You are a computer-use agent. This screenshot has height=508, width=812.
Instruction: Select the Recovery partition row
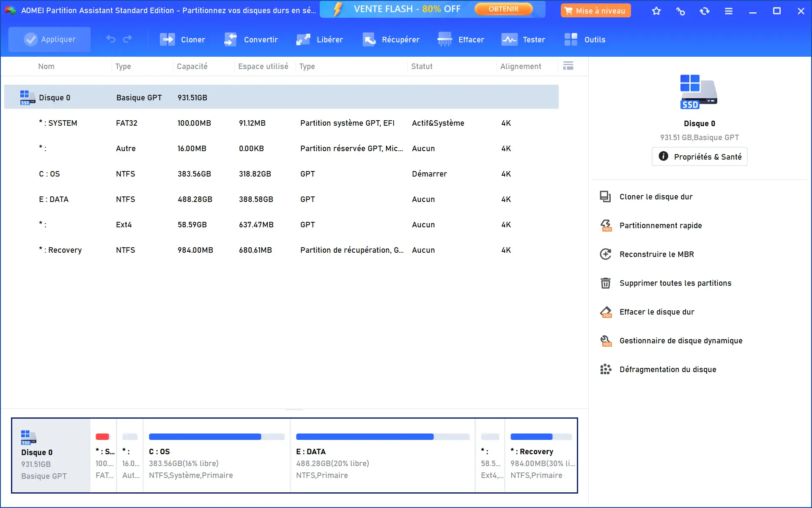point(281,250)
